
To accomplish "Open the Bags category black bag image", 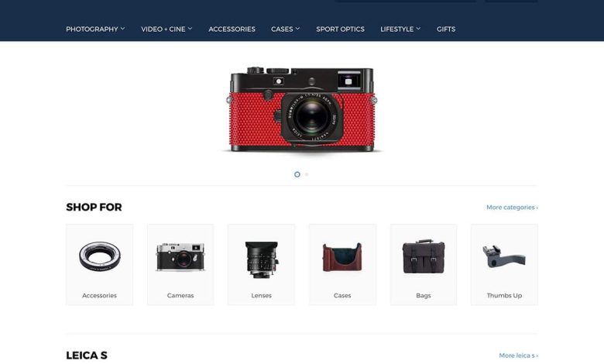I will [x=424, y=256].
